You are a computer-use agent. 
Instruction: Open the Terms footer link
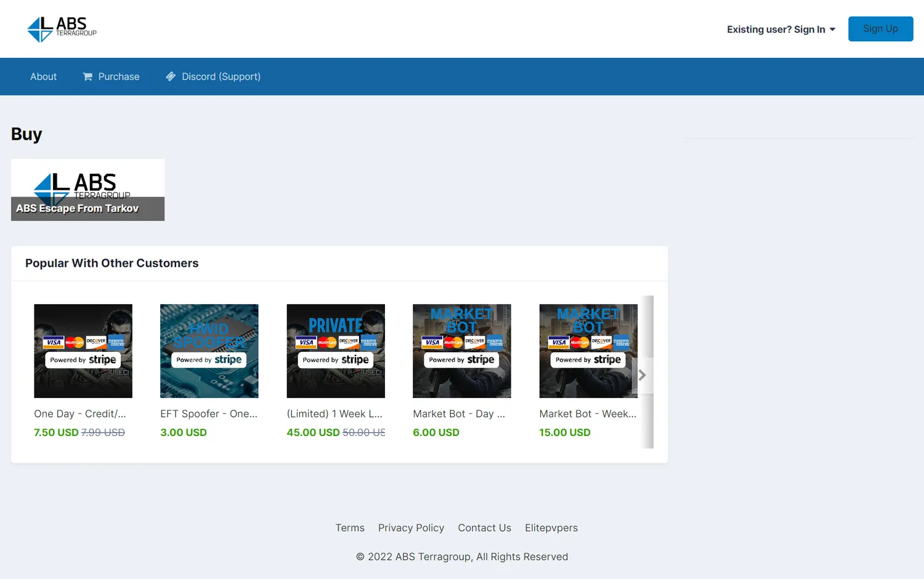click(350, 528)
